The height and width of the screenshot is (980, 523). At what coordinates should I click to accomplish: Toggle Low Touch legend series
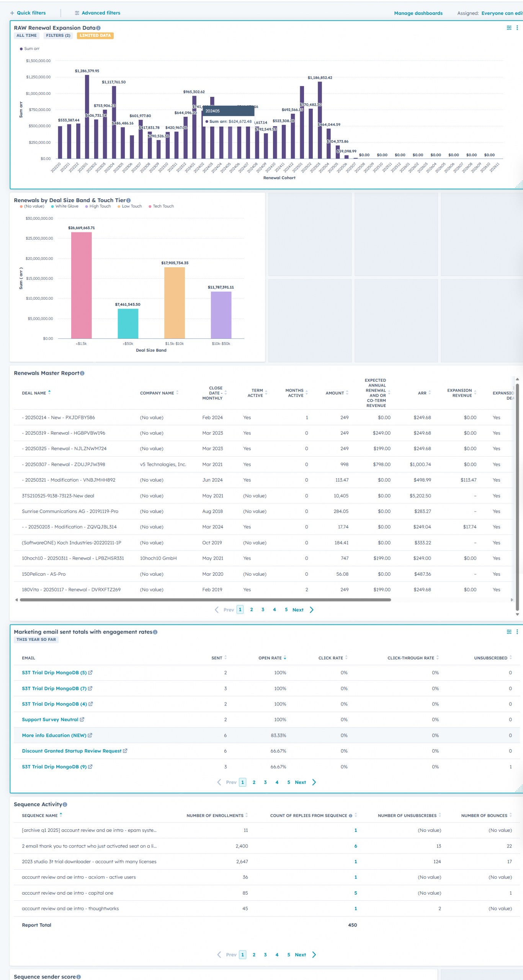pos(129,206)
